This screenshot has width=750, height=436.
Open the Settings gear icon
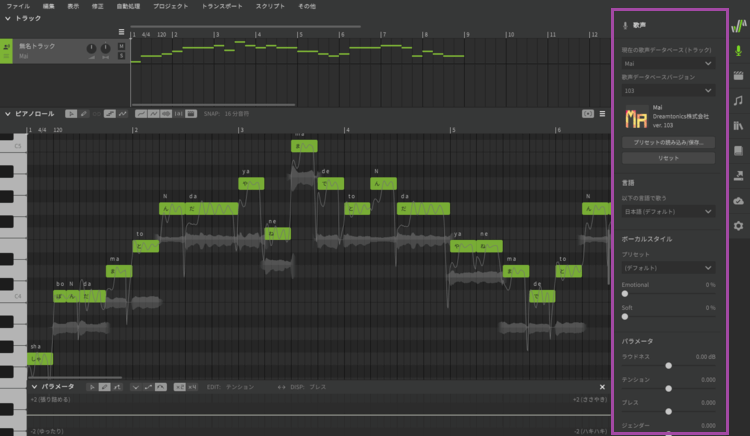[738, 226]
